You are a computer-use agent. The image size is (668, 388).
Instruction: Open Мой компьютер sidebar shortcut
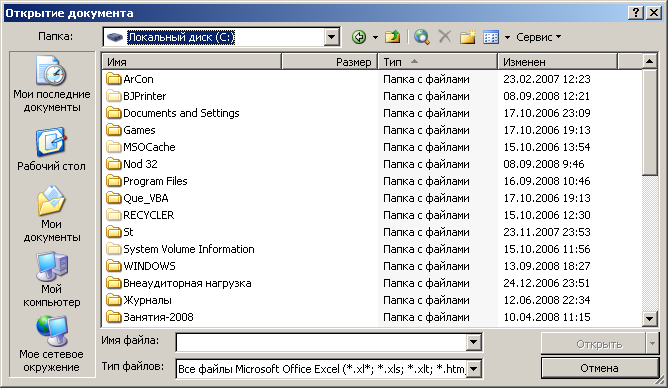click(52, 279)
